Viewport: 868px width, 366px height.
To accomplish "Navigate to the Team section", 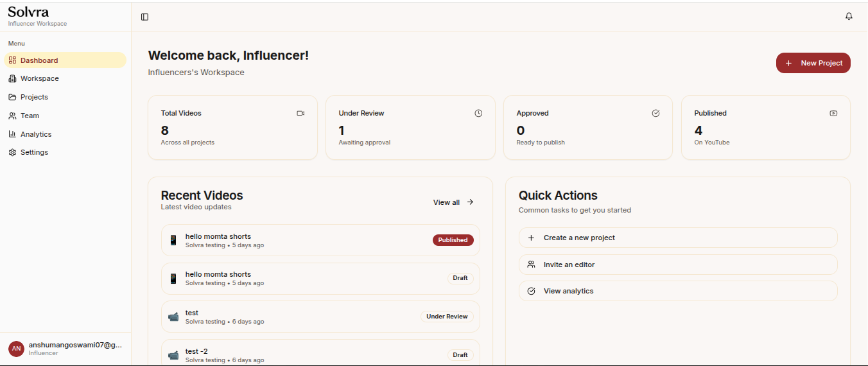I will (30, 116).
